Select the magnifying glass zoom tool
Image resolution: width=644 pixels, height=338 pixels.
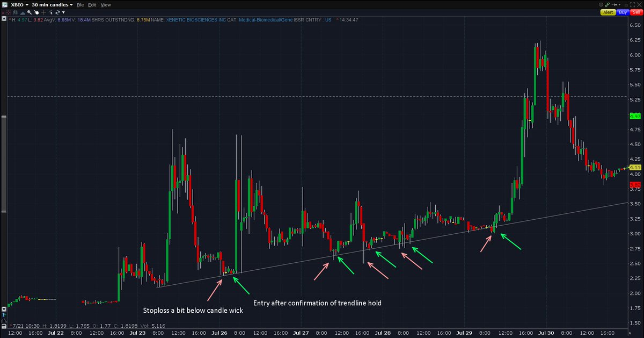pyautogui.click(x=29, y=12)
